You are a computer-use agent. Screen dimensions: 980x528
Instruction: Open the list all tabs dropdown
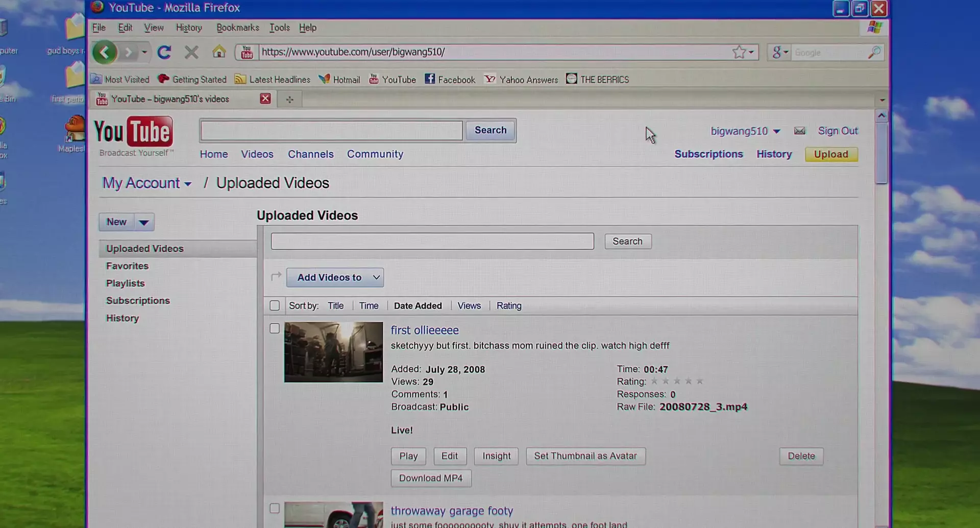(x=882, y=100)
